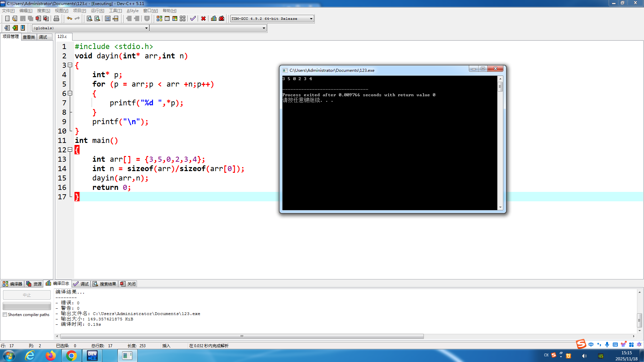Viewport: 644px width, 362px height.
Task: Click the Sogou soft keyboard icon
Action: 615,345
